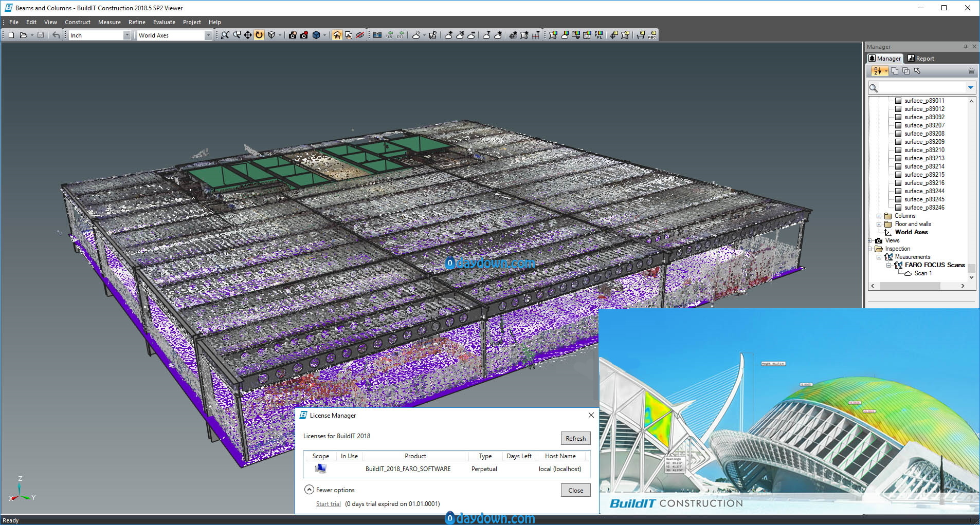Image resolution: width=980 pixels, height=525 pixels.
Task: Click the Undo arrow icon
Action: (x=56, y=35)
